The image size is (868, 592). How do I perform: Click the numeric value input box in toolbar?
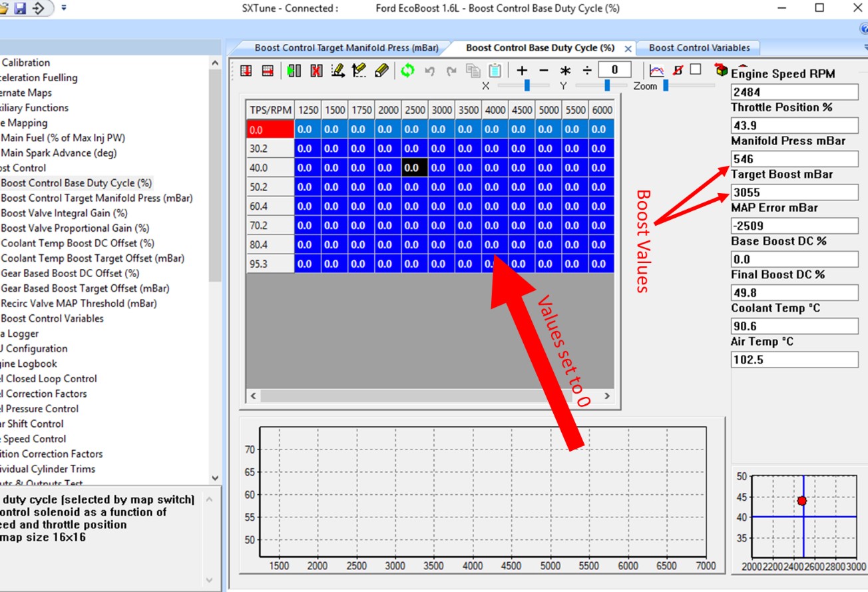pos(614,70)
